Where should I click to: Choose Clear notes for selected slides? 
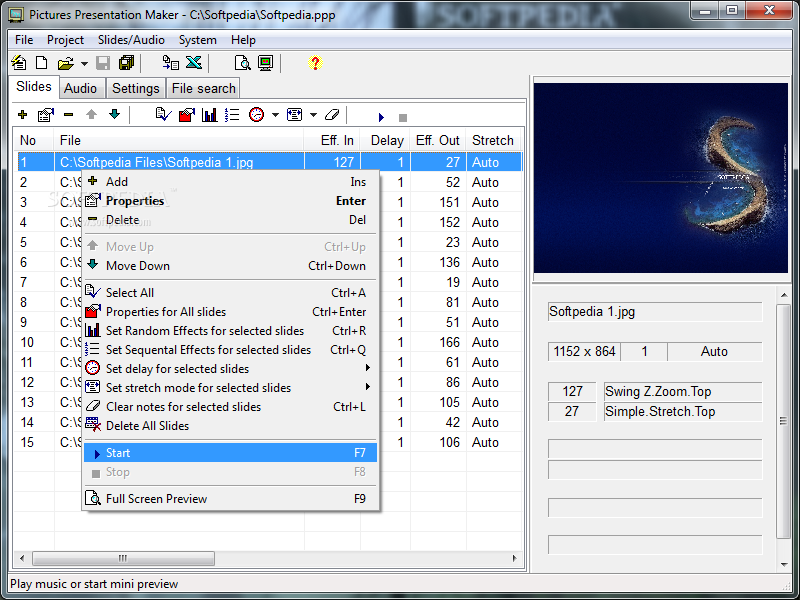pyautogui.click(x=230, y=407)
